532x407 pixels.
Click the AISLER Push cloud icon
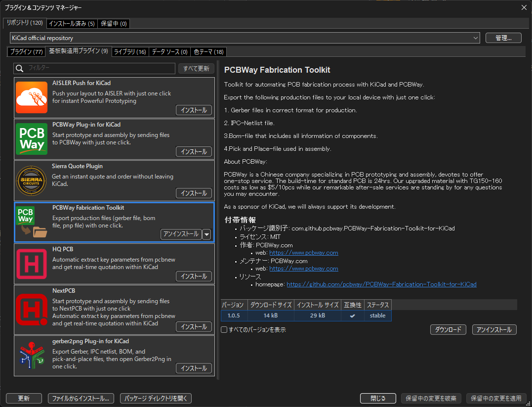pyautogui.click(x=32, y=97)
